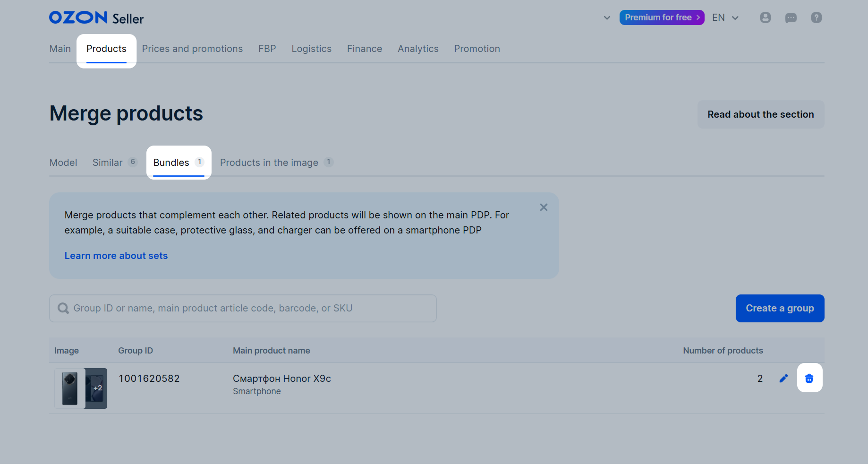Open the Logistics menu item
868x466 pixels.
[x=312, y=49]
